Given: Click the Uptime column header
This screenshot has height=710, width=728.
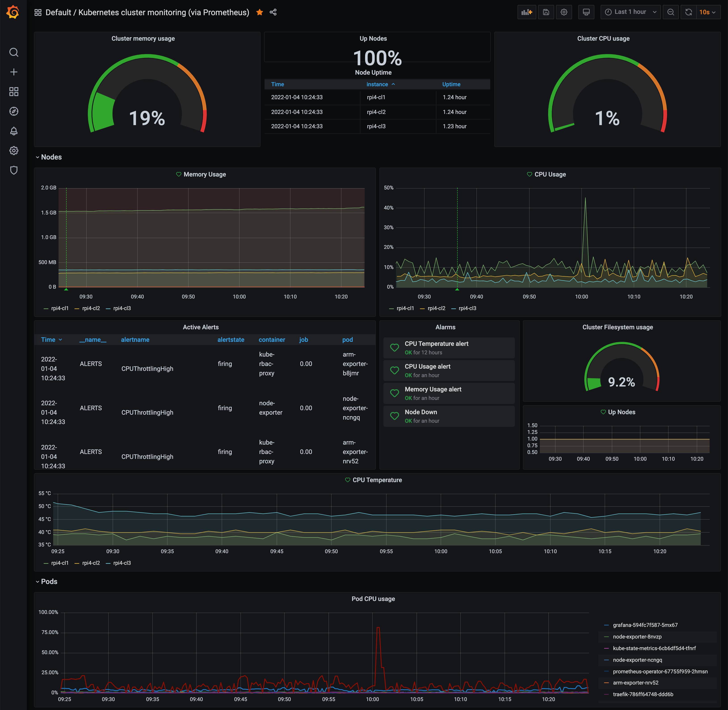Looking at the screenshot, I should 451,84.
